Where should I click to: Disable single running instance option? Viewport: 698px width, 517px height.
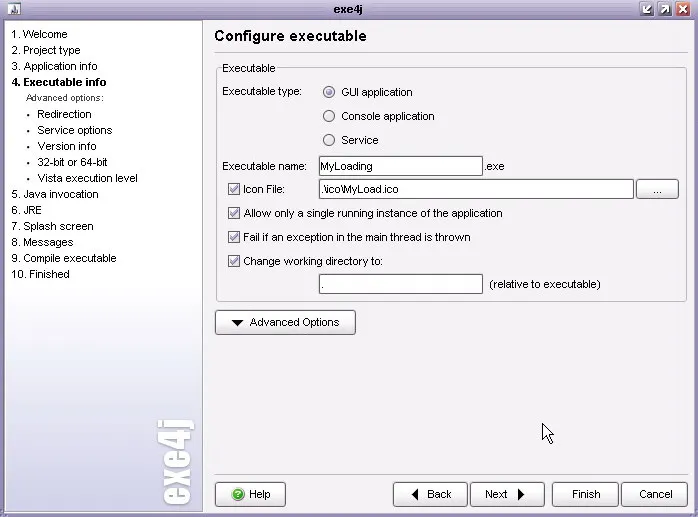pyautogui.click(x=234, y=213)
